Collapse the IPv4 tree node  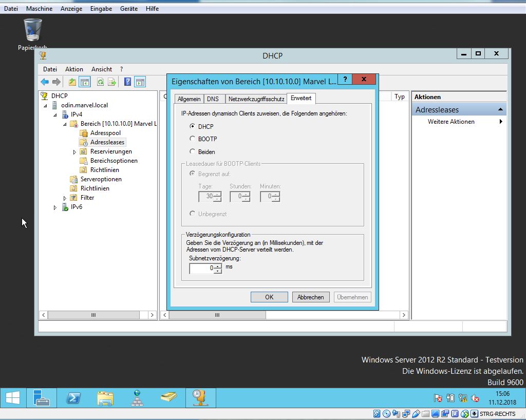(55, 115)
